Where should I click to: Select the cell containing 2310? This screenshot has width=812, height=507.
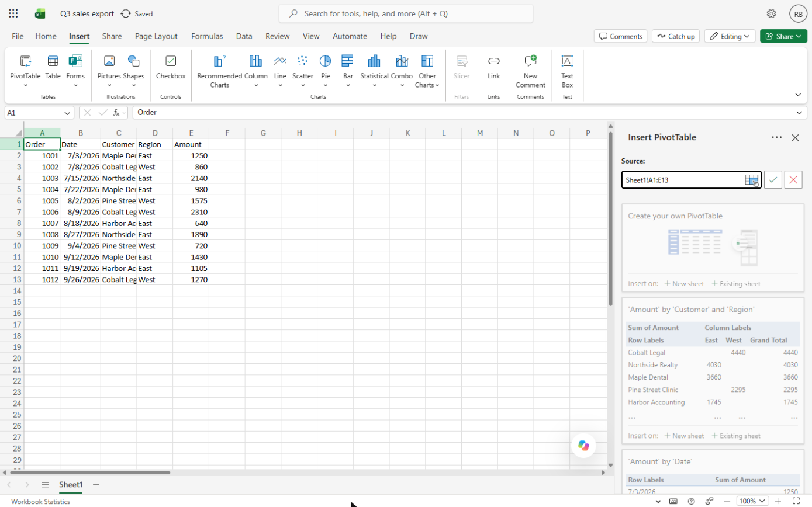point(191,212)
